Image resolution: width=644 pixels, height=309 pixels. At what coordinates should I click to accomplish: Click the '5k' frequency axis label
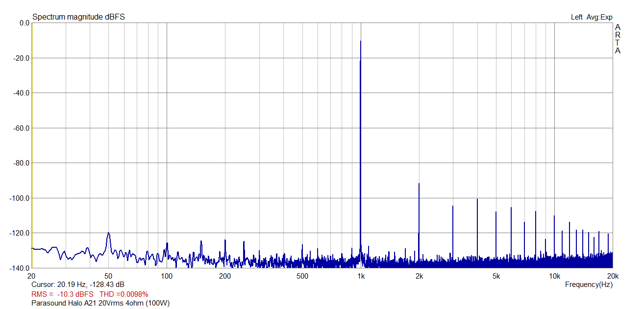(496, 276)
